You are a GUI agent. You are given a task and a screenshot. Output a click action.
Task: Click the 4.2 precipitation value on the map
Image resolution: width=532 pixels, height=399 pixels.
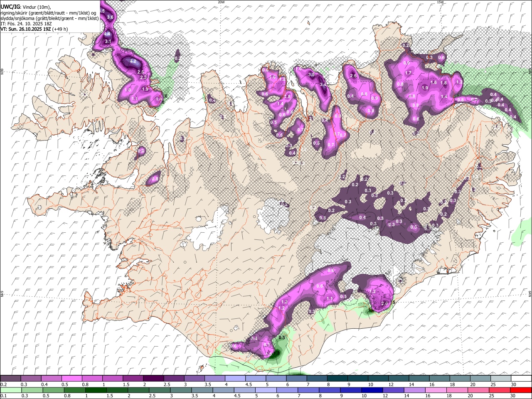133,61
